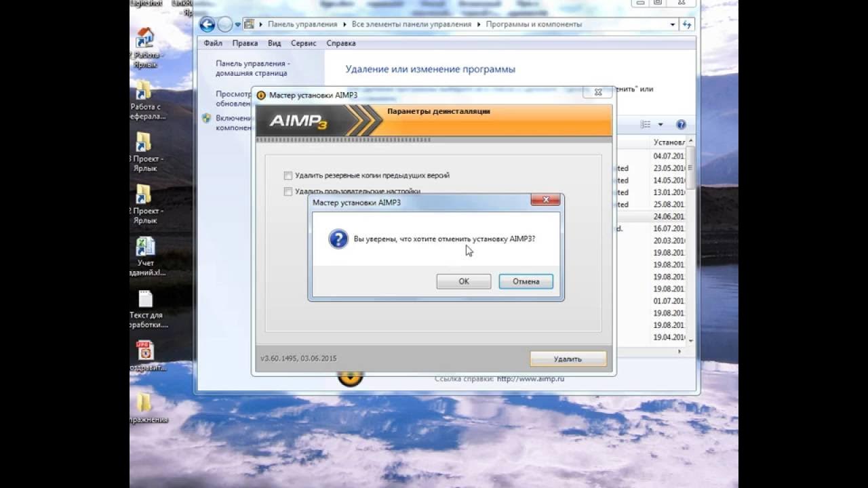Select 'Текст для обработки' file on desktop

[146, 309]
